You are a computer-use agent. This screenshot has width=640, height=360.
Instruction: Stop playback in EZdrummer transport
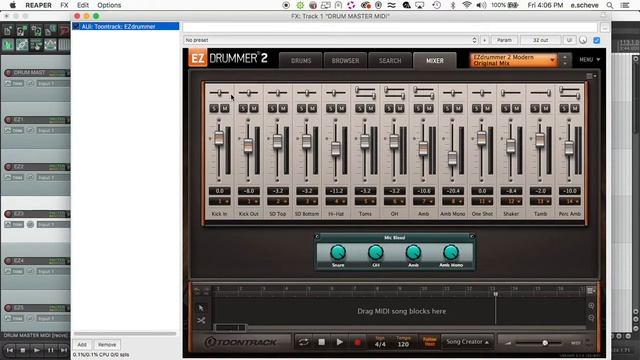pos(322,342)
